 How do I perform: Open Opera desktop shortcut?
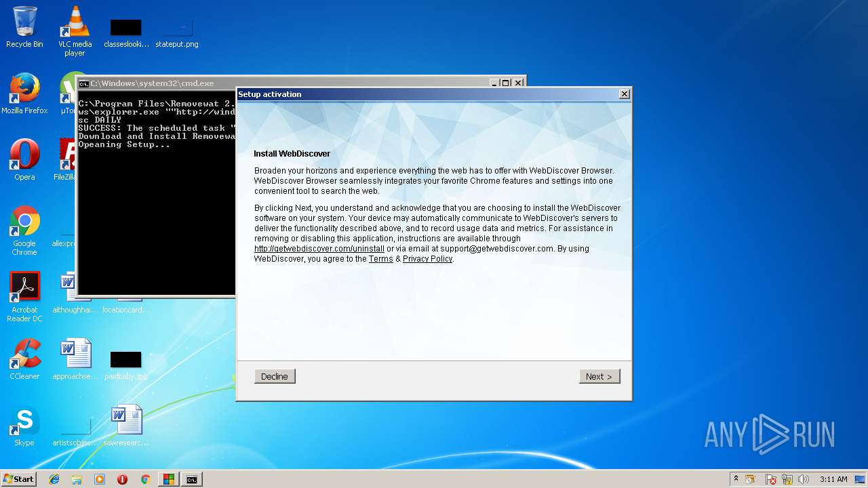[24, 160]
